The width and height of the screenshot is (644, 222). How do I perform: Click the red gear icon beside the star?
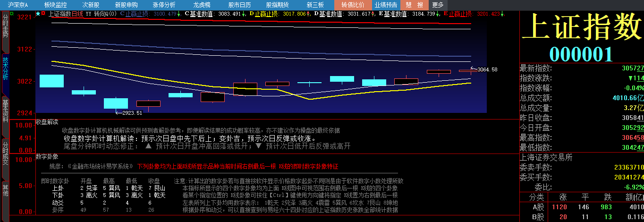44,14
